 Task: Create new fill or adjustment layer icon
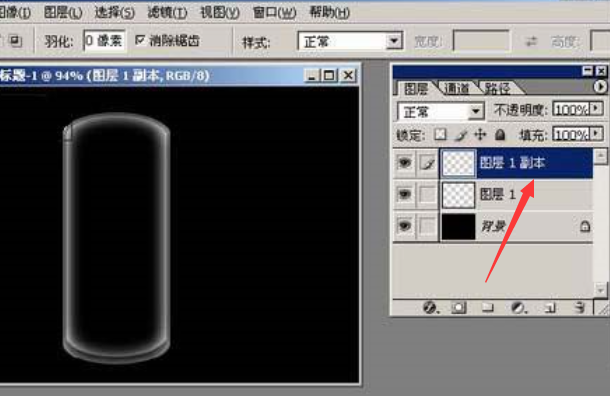(519, 308)
